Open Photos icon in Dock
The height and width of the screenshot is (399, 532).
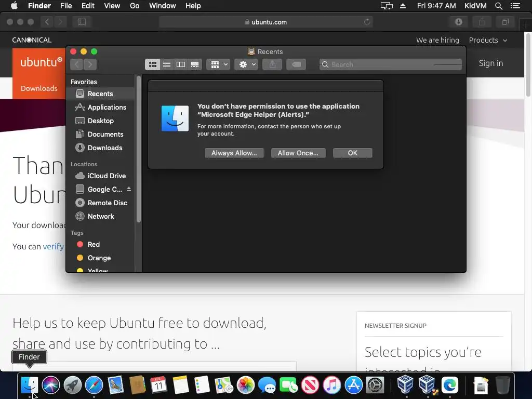tap(245, 385)
